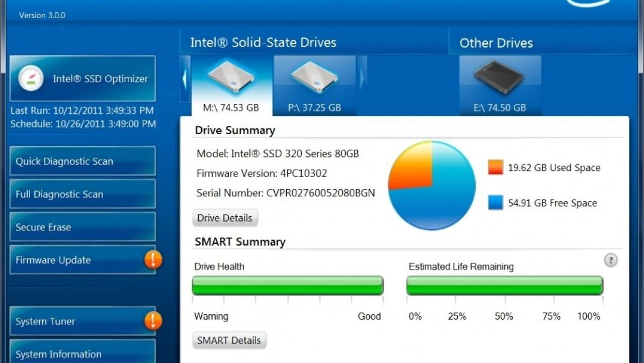Screen dimensions: 644x363
Task: Click the SSD Optimizer gauge icon
Action: (31, 79)
